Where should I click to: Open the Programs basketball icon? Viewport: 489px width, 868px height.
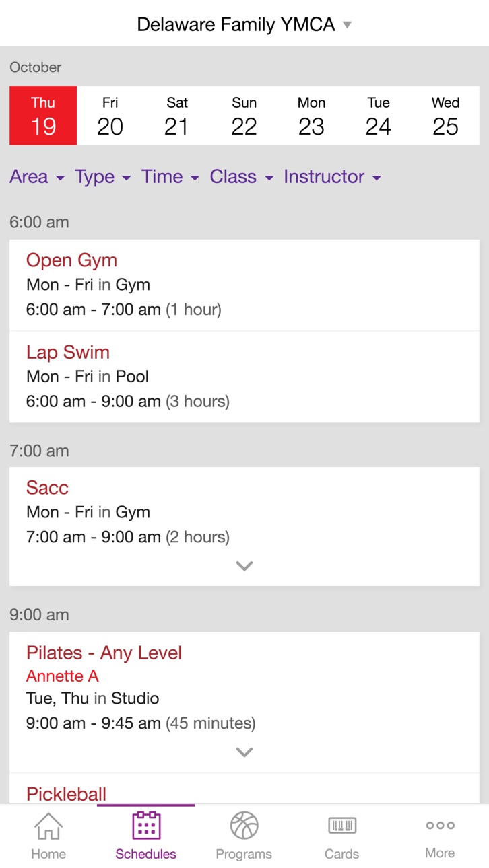244,826
